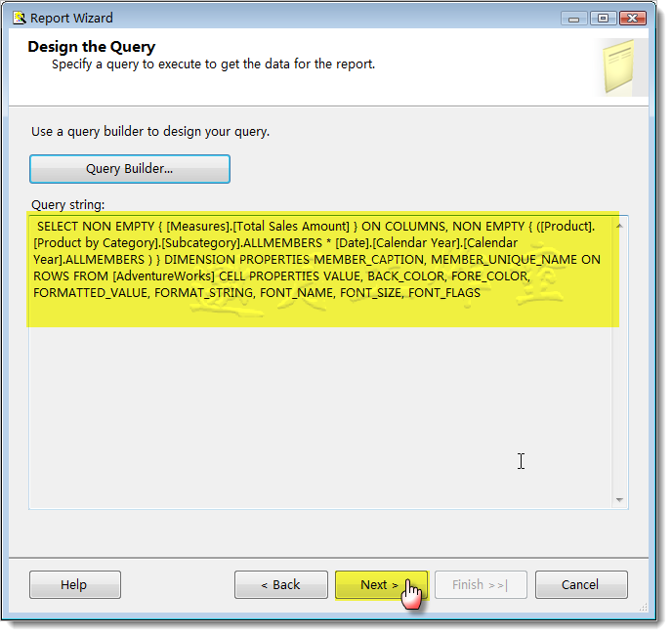Image resolution: width=672 pixels, height=636 pixels.
Task: Click the bottom-right window grip handle
Action: click(644, 608)
